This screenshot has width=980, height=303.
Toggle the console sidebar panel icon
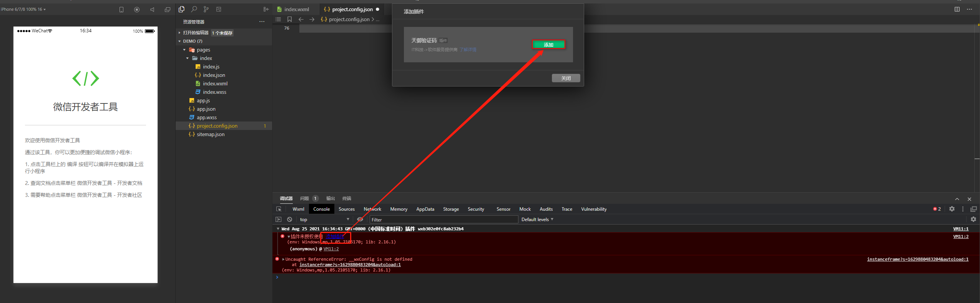point(279,220)
